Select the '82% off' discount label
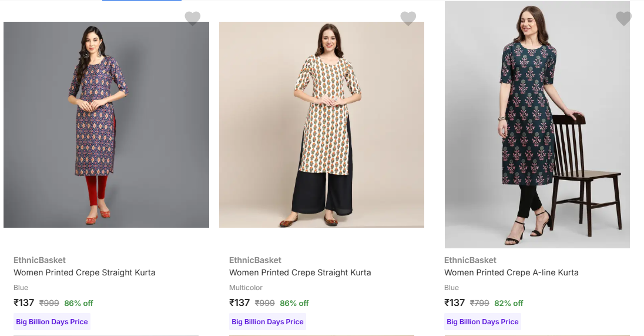 (x=509, y=303)
